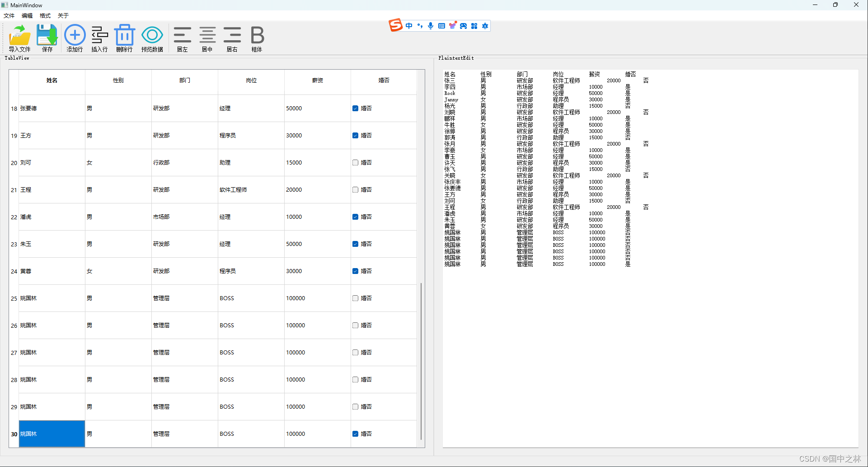Uncheck 婚否 checkbox in row 30

tap(355, 434)
